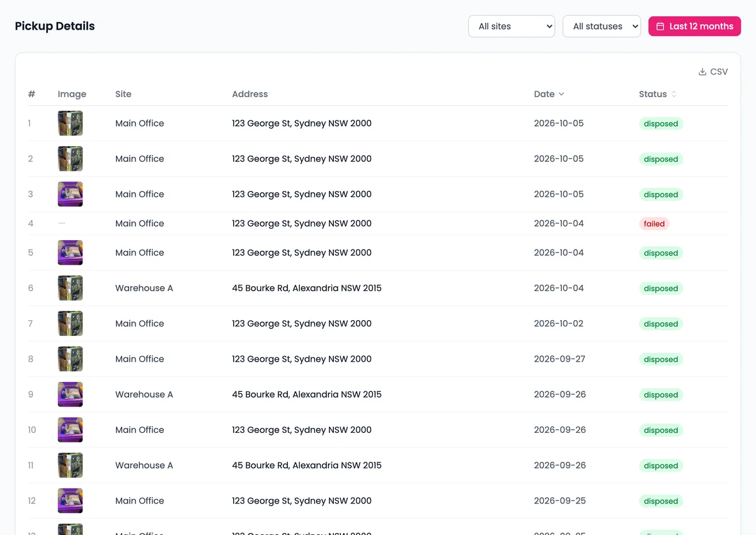Open the thumbnail image in row 9

coord(70,394)
